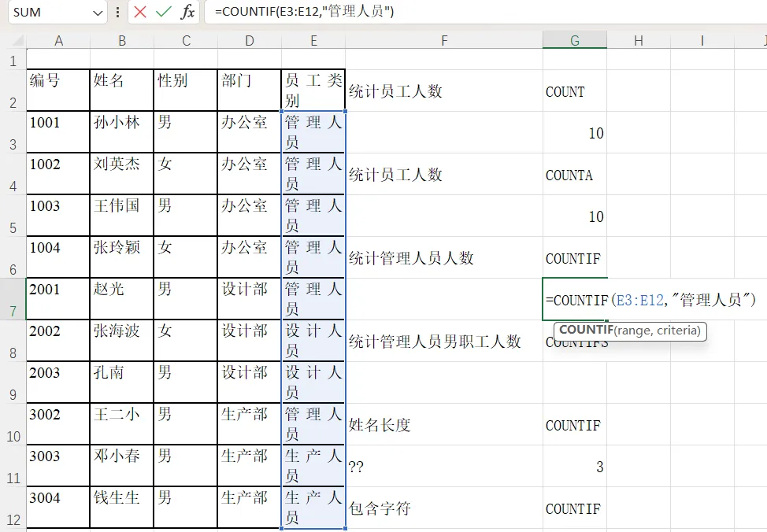Click cell with ID 3004
The width and height of the screenshot is (767, 532).
(x=58, y=508)
